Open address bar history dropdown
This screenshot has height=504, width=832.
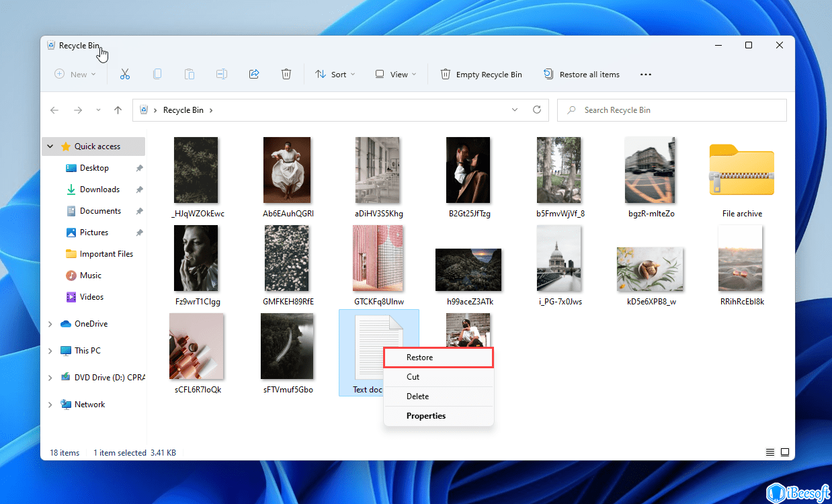point(515,110)
